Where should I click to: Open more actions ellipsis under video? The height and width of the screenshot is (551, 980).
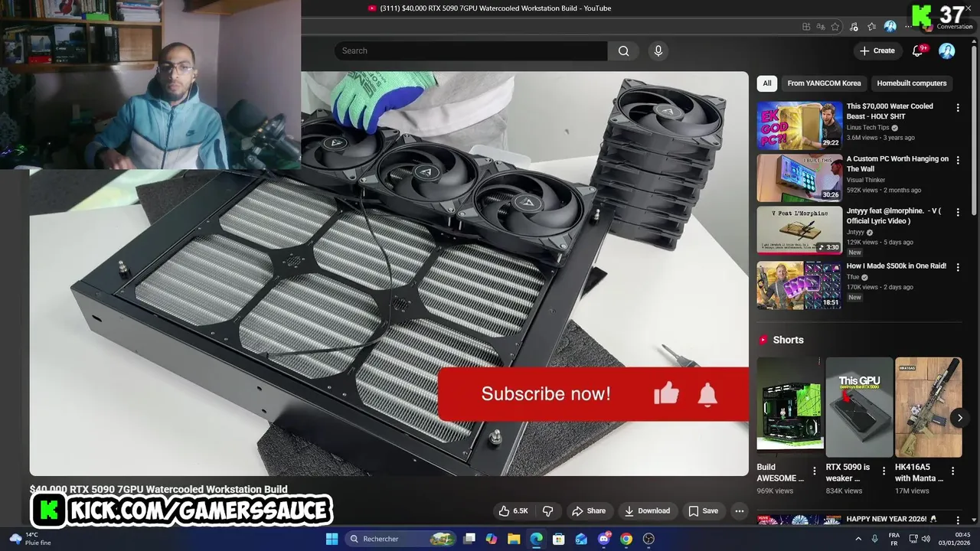pos(739,510)
